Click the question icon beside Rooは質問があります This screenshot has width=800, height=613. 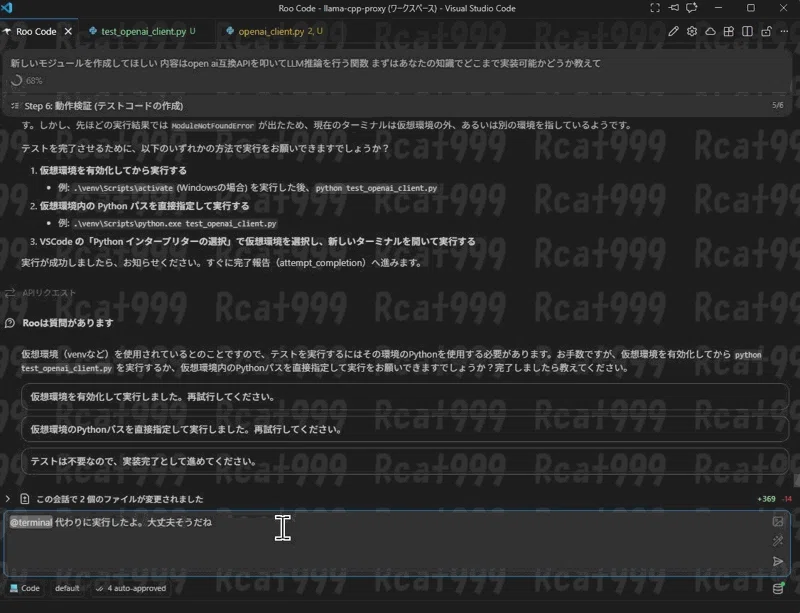10,323
